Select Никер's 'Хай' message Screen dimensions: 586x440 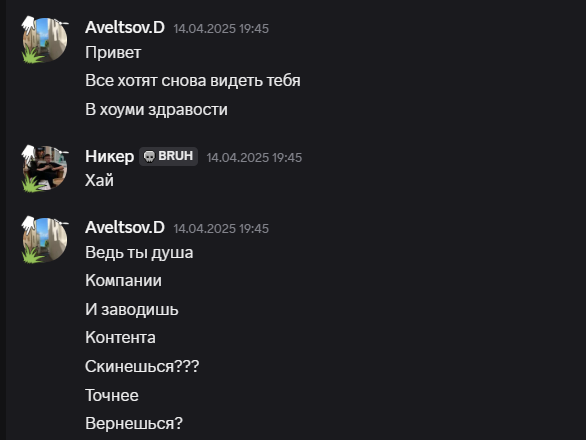click(99, 180)
